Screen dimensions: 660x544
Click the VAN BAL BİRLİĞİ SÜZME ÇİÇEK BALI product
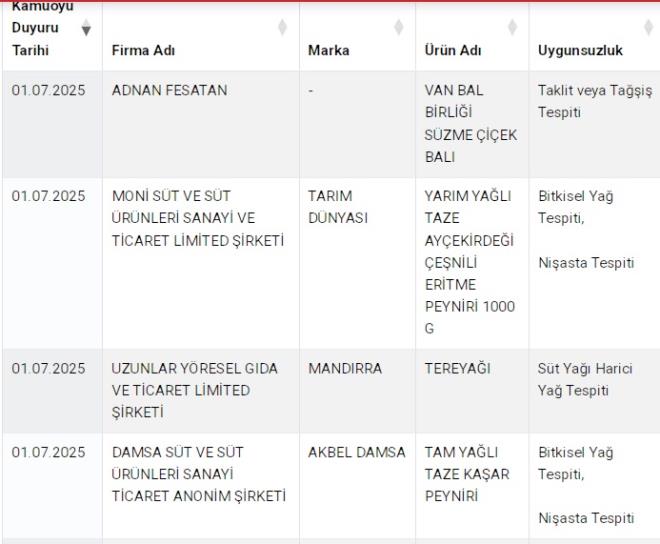pos(470,124)
